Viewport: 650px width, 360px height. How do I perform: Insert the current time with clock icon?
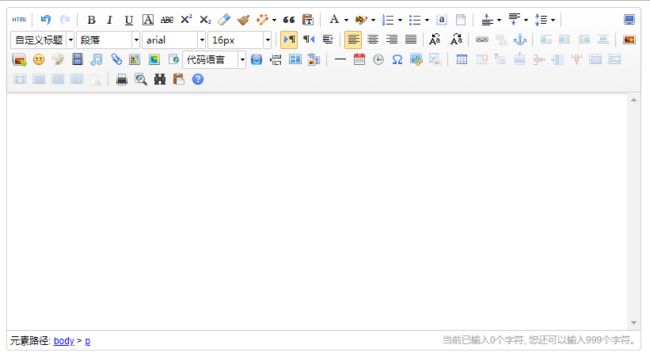pyautogui.click(x=378, y=60)
